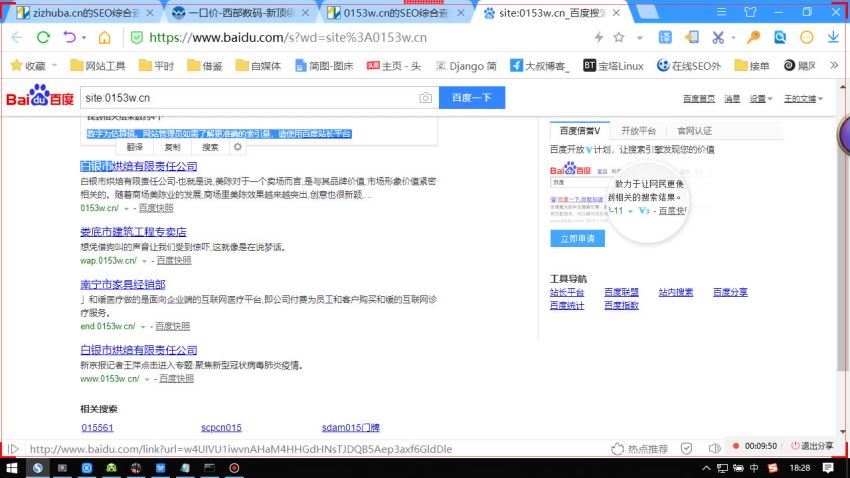Click 复制 in the selection popup
850x478 pixels.
tap(172, 147)
